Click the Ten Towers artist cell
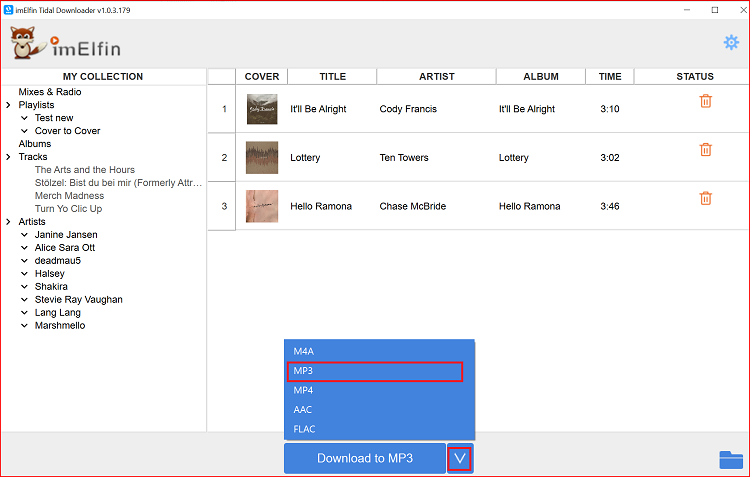Screen dimensions: 750x477 point(404,157)
